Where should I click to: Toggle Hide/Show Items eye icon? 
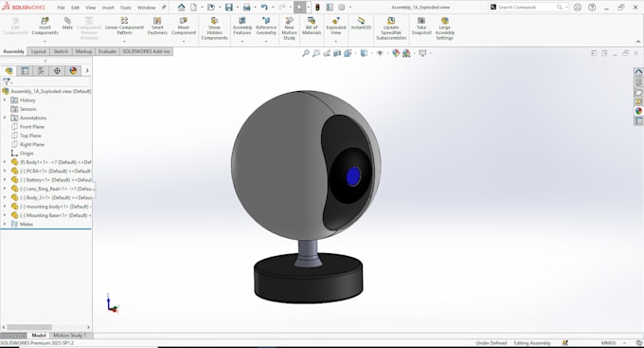pos(380,53)
